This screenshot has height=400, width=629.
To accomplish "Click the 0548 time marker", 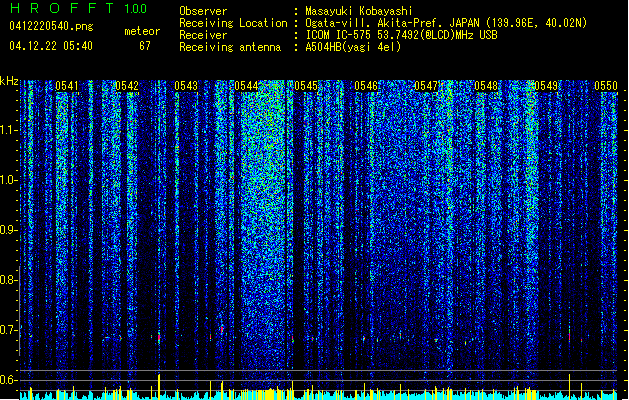I will (486, 86).
